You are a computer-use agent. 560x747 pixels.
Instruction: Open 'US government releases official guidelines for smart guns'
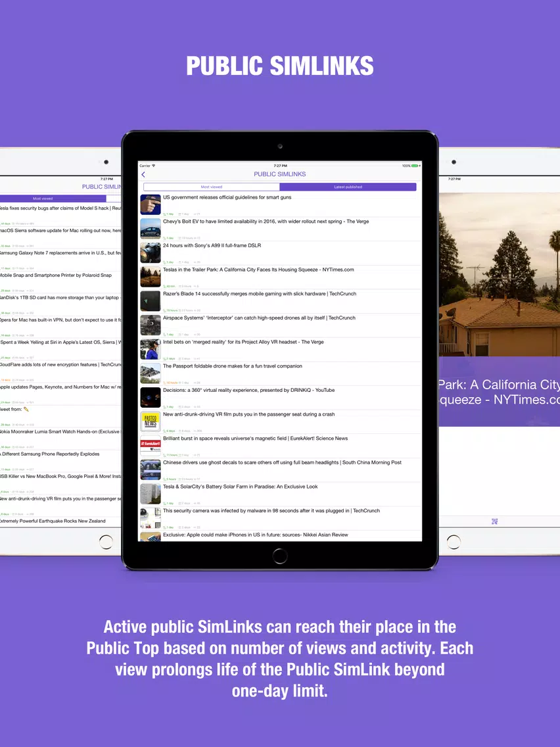[227, 197]
